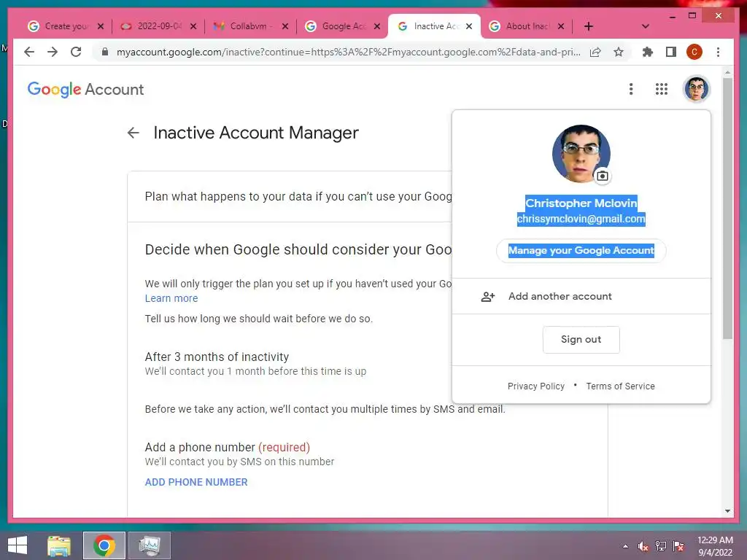747x560 pixels.
Task: Click the Sign out button
Action: coord(581,340)
